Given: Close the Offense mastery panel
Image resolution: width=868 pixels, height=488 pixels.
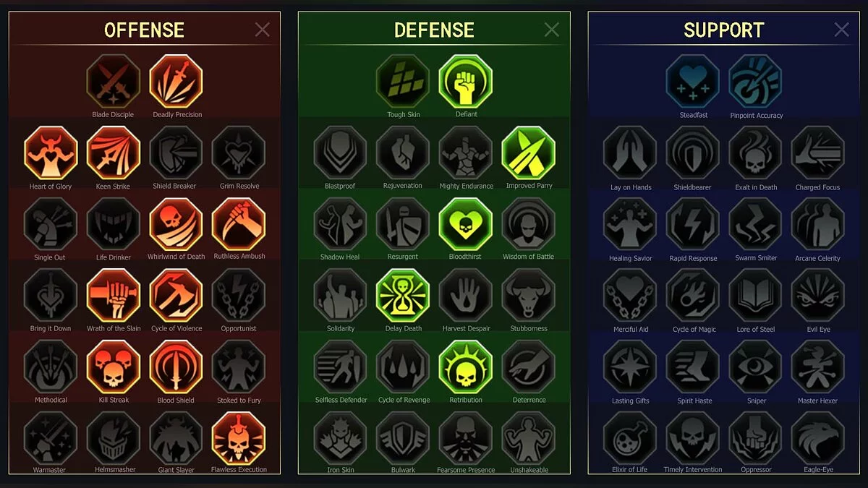Looking at the screenshot, I should (263, 29).
